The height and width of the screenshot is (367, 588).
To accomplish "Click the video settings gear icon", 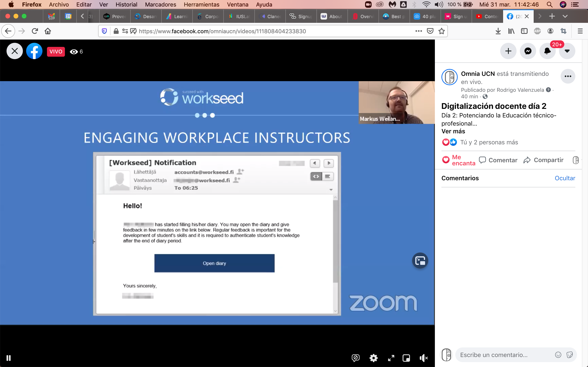I will (373, 358).
